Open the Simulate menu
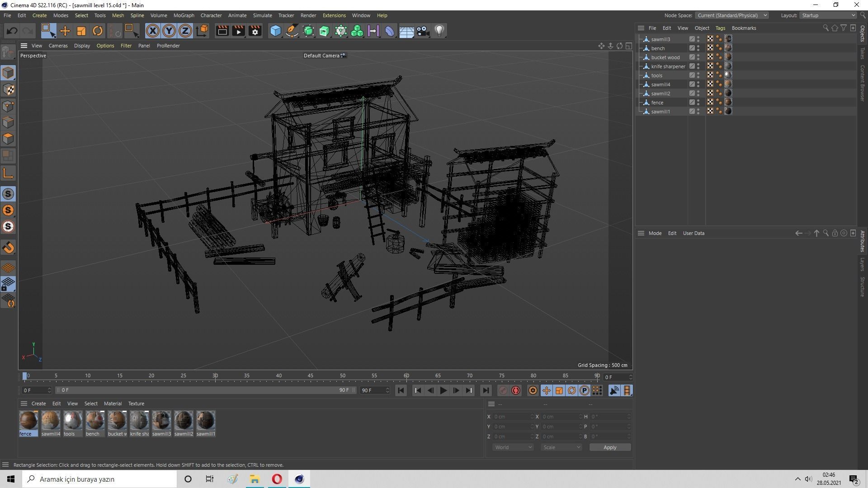The width and height of the screenshot is (868, 488). coord(262,15)
